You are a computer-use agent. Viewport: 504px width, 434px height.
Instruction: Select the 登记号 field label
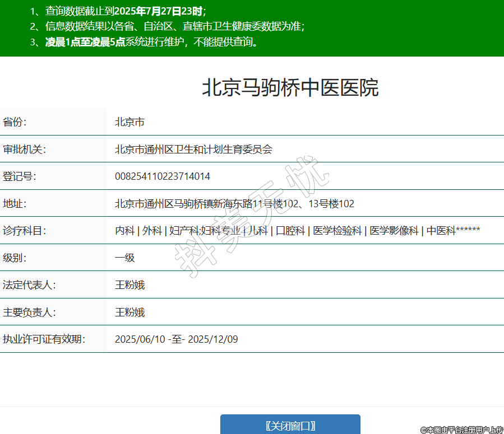tap(20, 176)
